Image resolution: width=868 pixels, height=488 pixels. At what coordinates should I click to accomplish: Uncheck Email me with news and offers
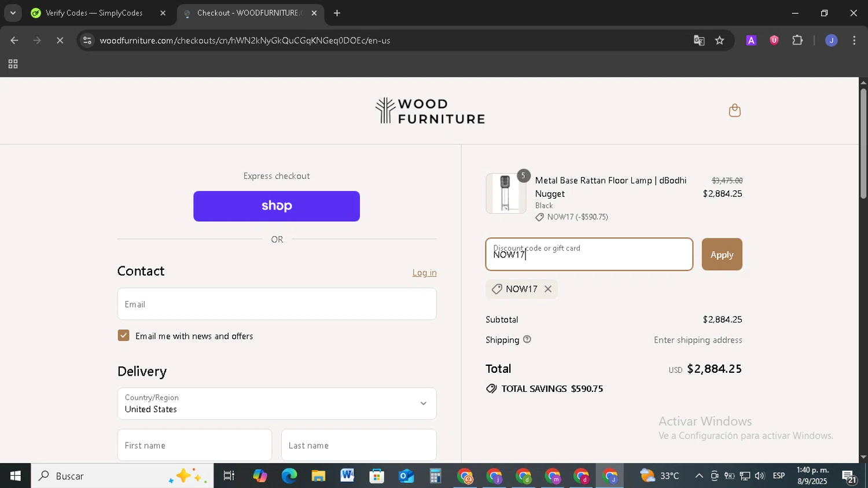pyautogui.click(x=123, y=336)
